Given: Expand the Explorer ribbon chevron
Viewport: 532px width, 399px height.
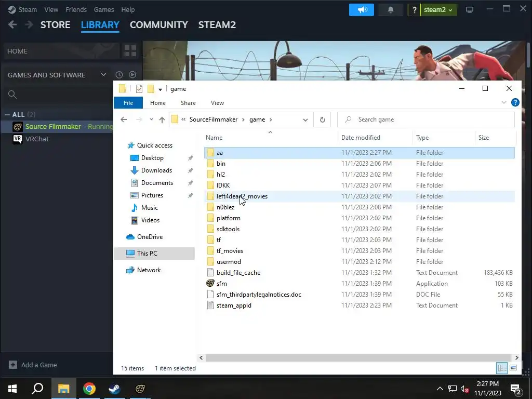Looking at the screenshot, I should pyautogui.click(x=504, y=102).
